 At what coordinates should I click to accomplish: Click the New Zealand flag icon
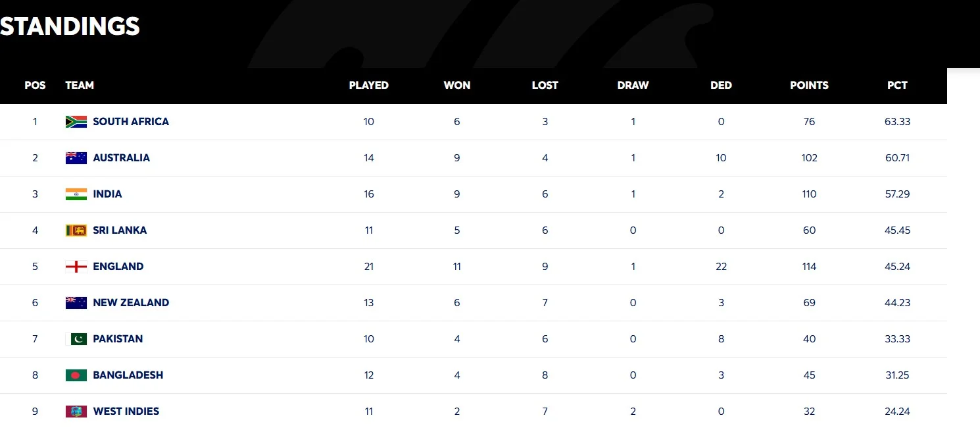click(76, 303)
